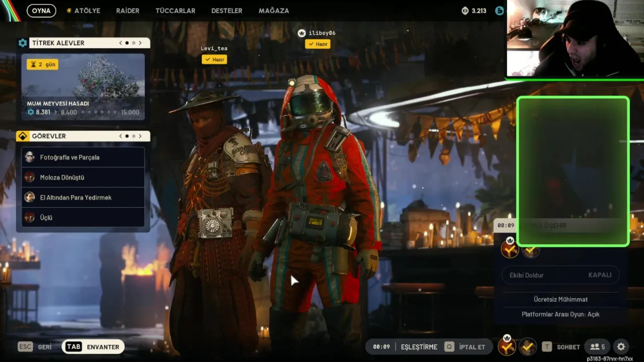Show next GÖREVLER page with right arrow
The height and width of the screenshot is (362, 644).
[140, 136]
